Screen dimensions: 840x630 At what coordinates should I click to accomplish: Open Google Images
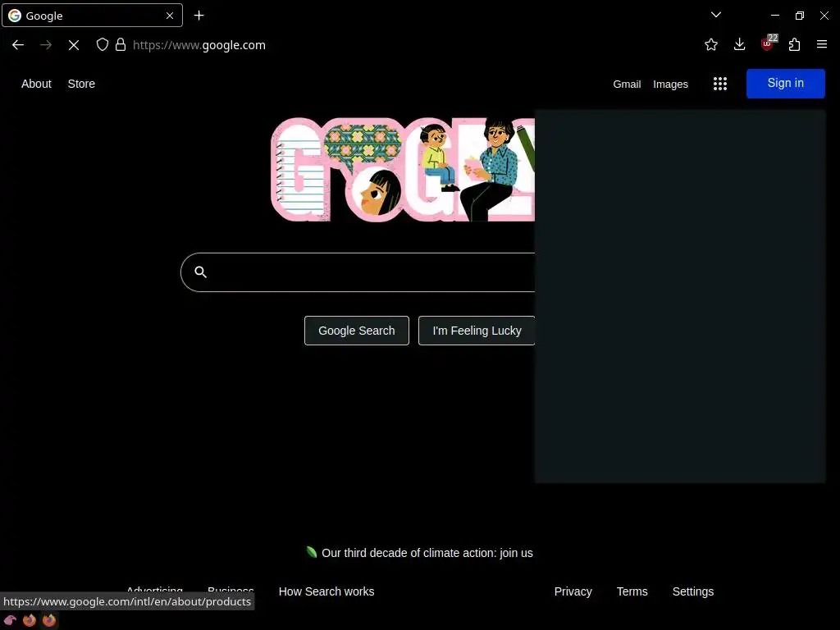tap(670, 84)
